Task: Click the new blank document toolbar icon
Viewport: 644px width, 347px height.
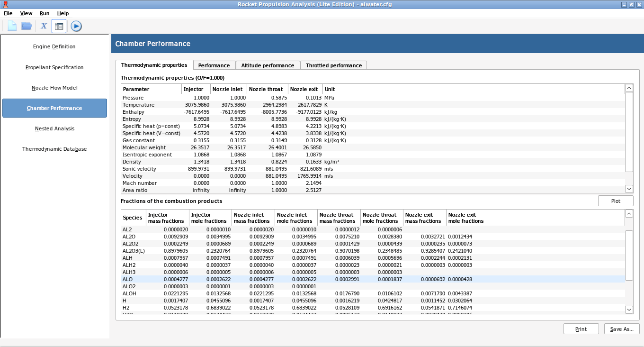Action: 12,26
